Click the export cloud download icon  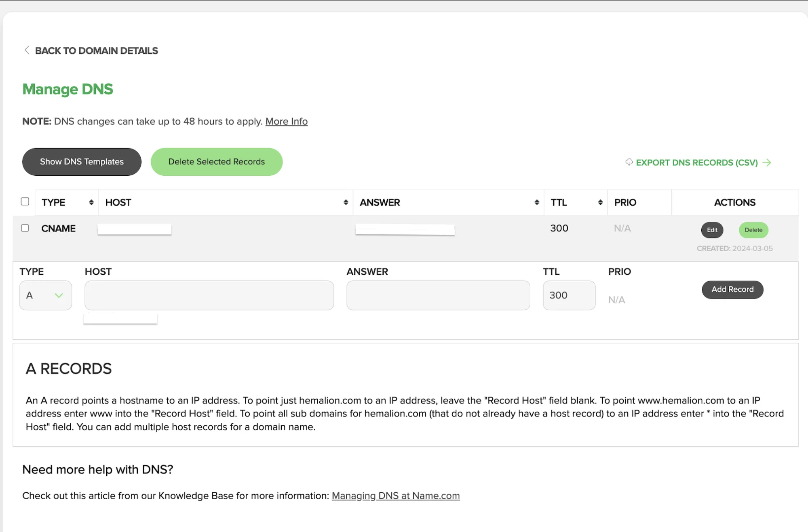tap(629, 162)
